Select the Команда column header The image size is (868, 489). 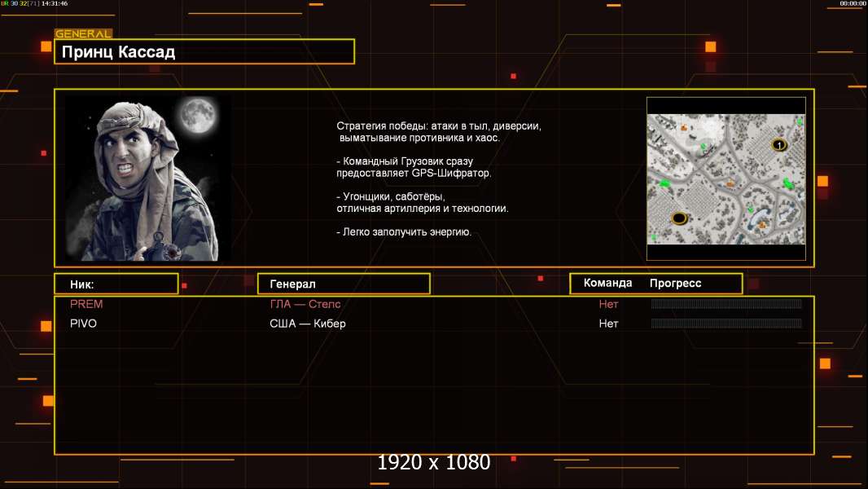(x=607, y=283)
